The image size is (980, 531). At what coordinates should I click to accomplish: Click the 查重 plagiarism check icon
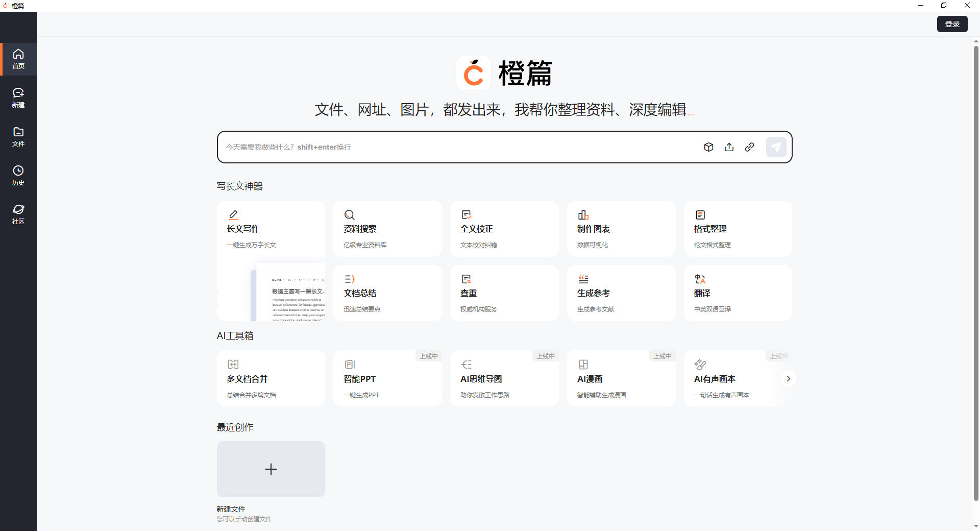(467, 279)
